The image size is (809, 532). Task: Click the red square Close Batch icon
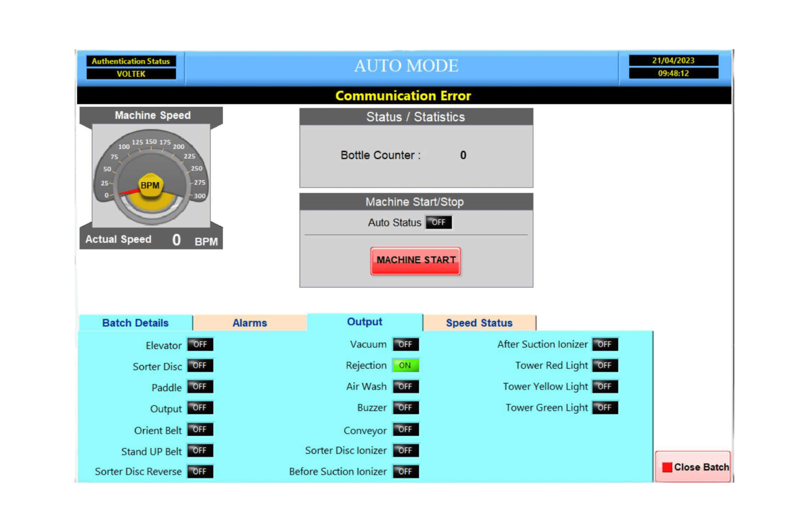667,467
